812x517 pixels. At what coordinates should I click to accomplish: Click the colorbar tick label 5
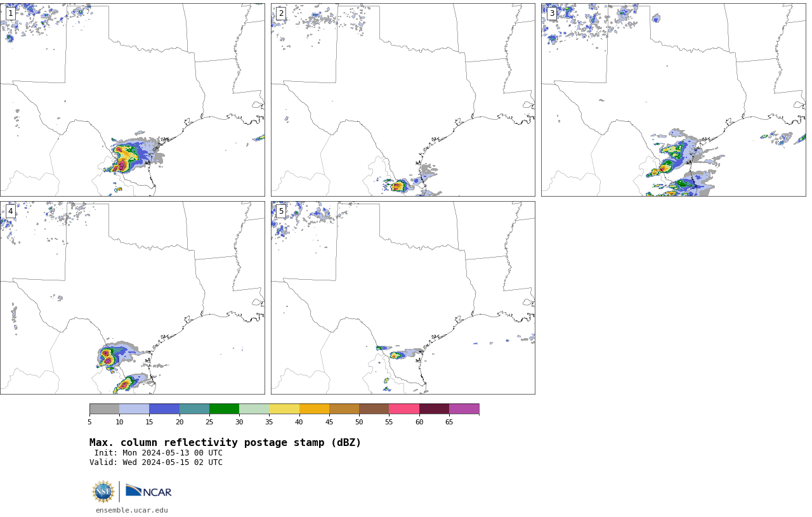(89, 422)
